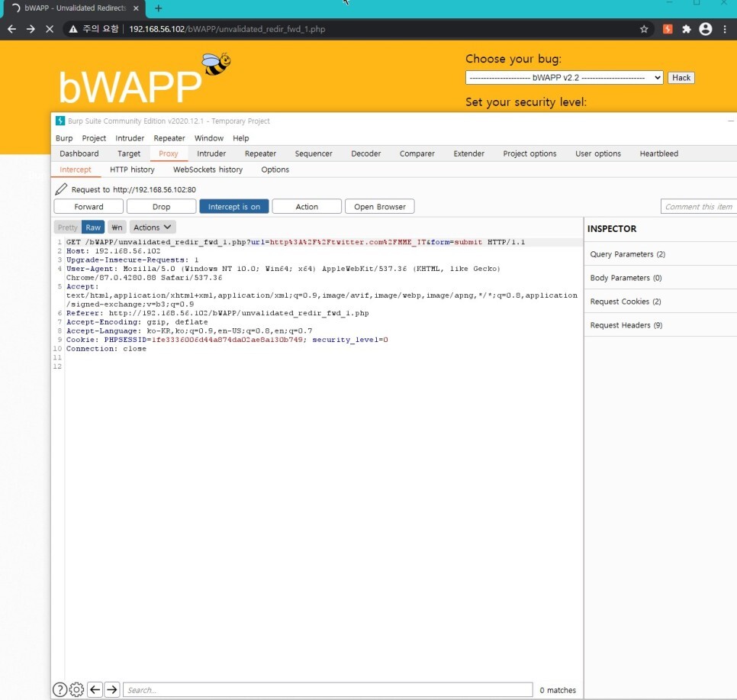Open a new browser tab with plus icon
The image size is (737, 700).
coord(159,8)
